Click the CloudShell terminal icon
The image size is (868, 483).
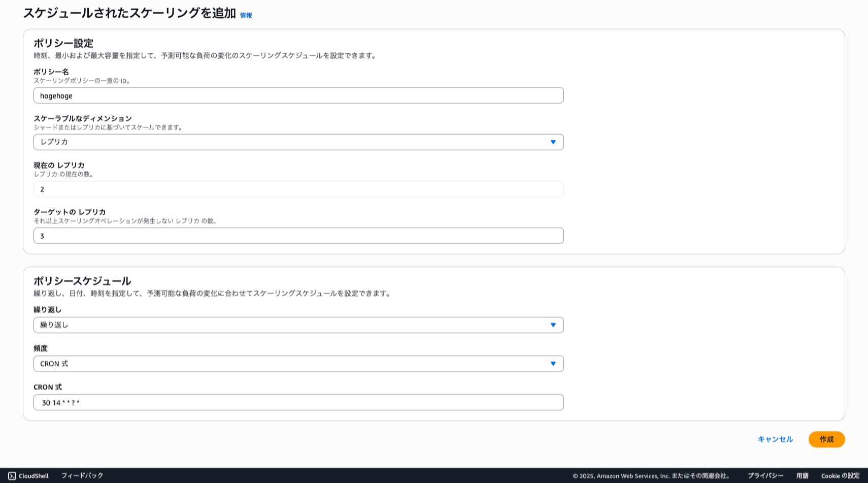pyautogui.click(x=12, y=476)
